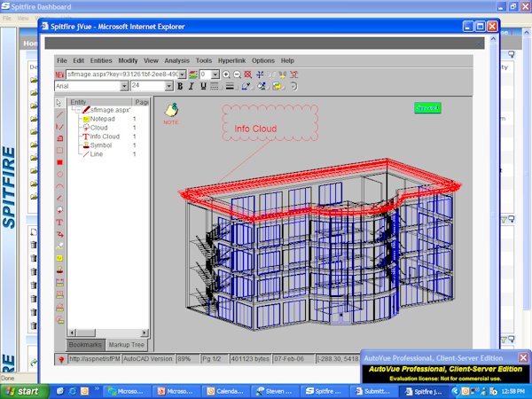Click the Zoom Out magnifier icon
Viewport: 532px width, 399px height.
point(237,74)
